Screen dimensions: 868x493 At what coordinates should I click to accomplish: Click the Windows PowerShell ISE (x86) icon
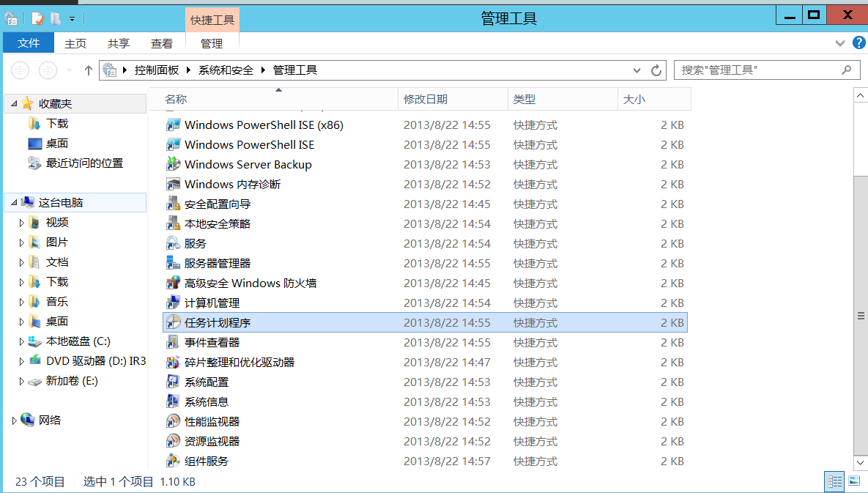click(174, 125)
